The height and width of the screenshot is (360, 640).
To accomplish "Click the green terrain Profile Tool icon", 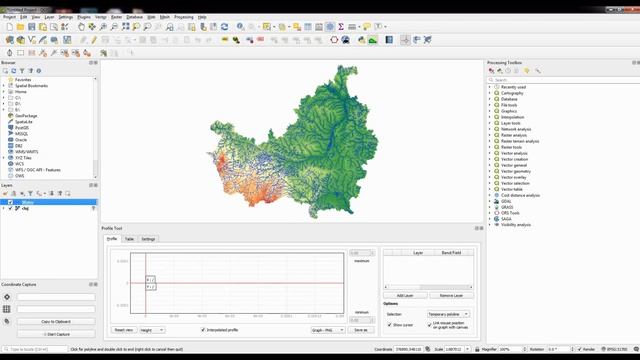I will pos(373,40).
